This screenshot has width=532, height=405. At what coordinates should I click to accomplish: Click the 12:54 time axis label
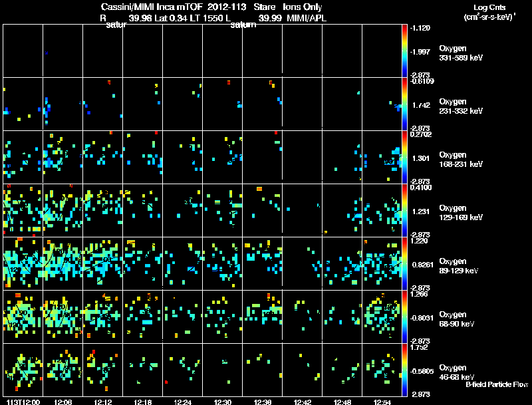[382, 402]
